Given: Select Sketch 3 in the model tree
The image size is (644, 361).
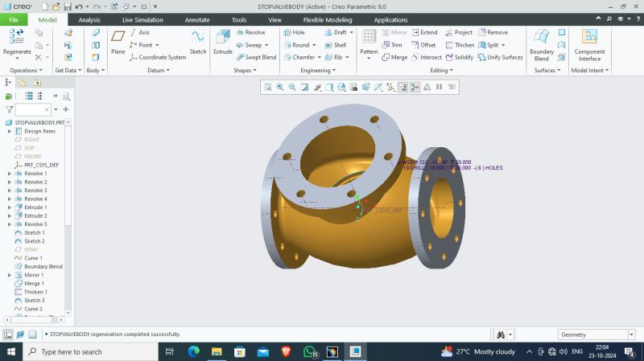Looking at the screenshot, I should pos(30,300).
